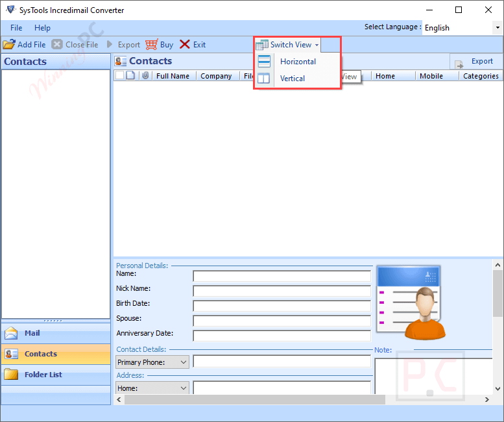This screenshot has width=504, height=422.
Task: Click the Add File button label
Action: 32,44
